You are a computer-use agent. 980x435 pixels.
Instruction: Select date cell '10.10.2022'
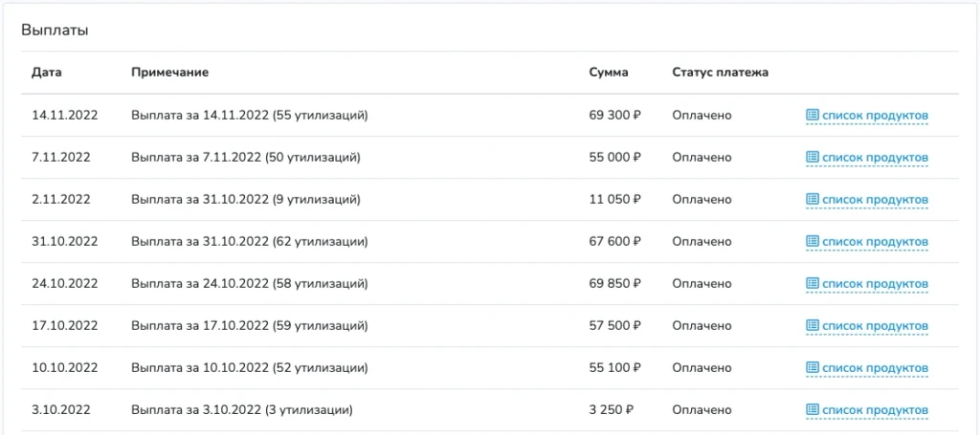click(x=65, y=368)
